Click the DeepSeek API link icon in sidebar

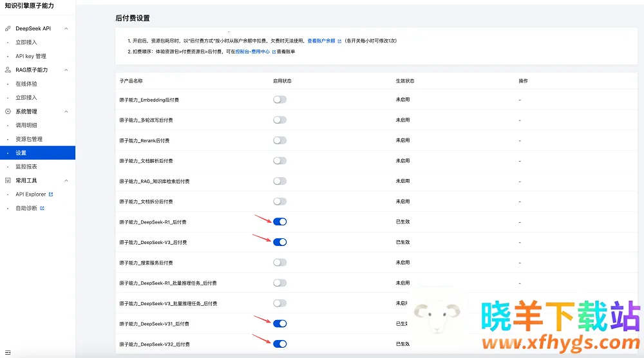8,28
